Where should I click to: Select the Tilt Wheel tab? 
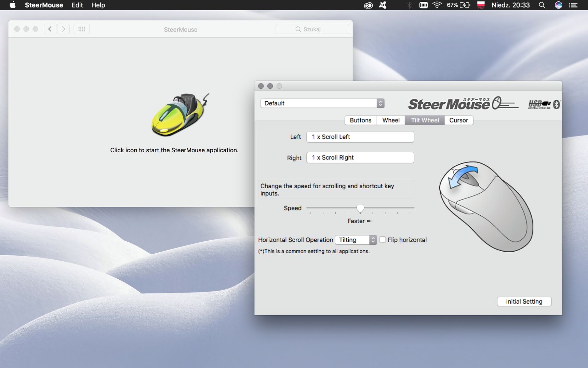[x=425, y=120]
